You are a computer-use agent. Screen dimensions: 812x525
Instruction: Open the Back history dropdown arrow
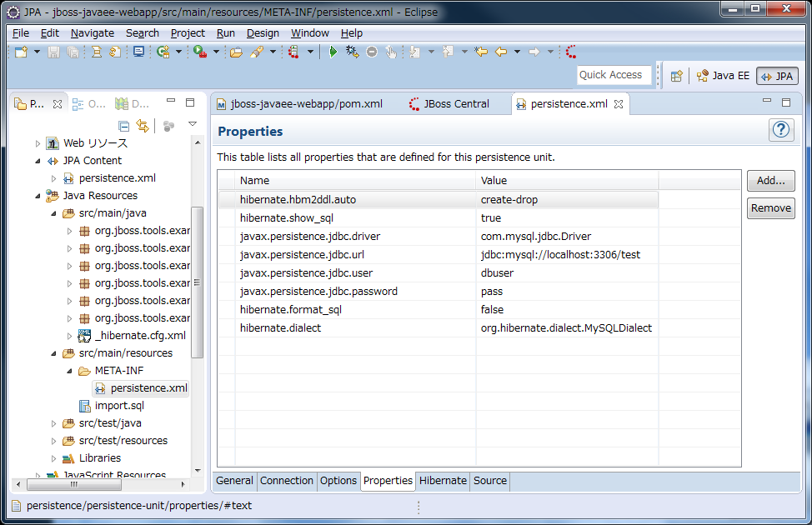(517, 52)
